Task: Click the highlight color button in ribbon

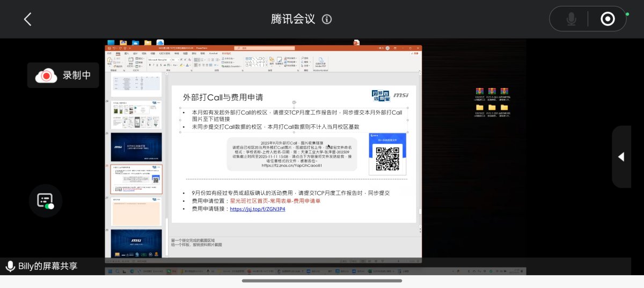Action: 181,65
